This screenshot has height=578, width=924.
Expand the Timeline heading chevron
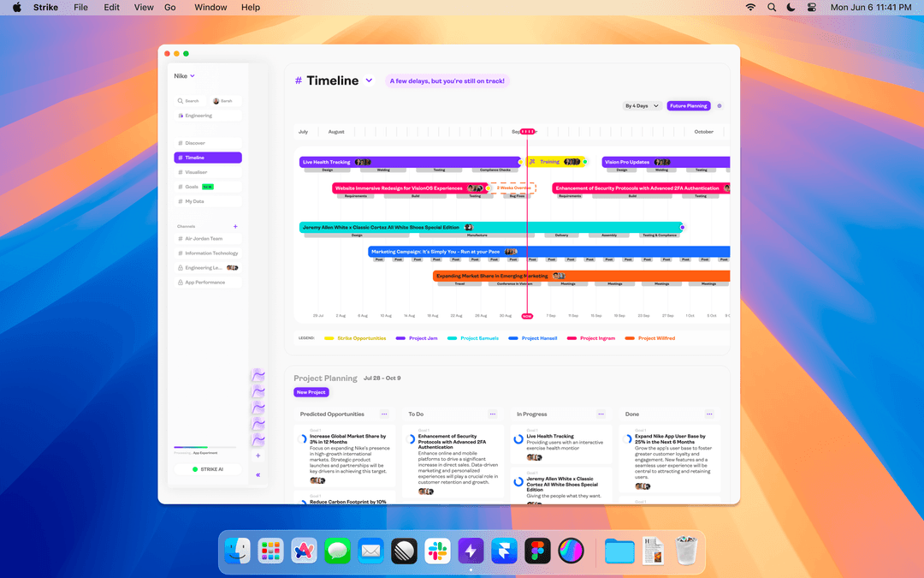pyautogui.click(x=369, y=80)
